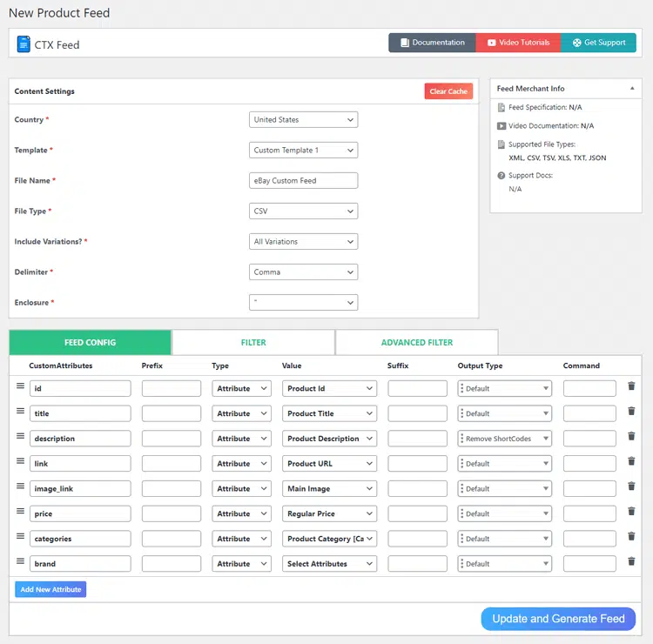Open the Product Title value dropdown
The image size is (653, 644).
[329, 413]
